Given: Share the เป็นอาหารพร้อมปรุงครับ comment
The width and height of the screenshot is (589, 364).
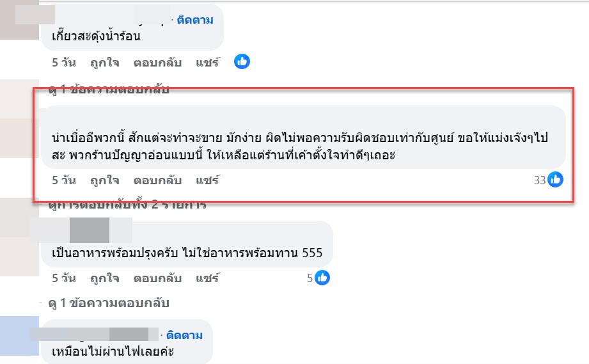Looking at the screenshot, I should [x=207, y=278].
